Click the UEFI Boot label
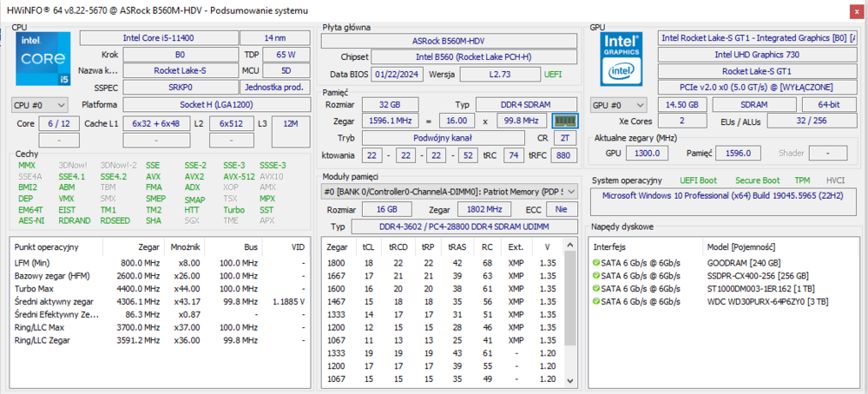The width and height of the screenshot is (868, 394). [698, 181]
